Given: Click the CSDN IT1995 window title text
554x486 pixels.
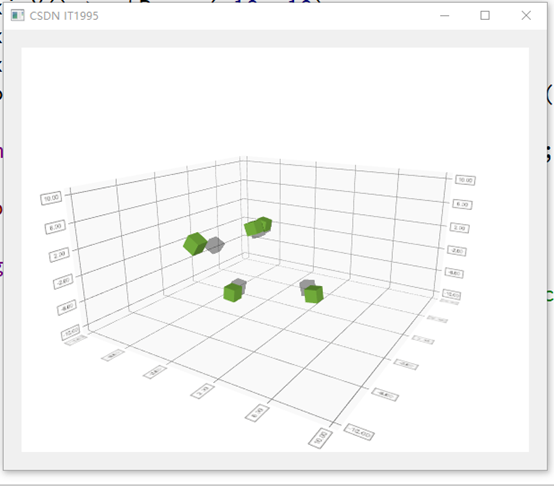Looking at the screenshot, I should pyautogui.click(x=64, y=16).
